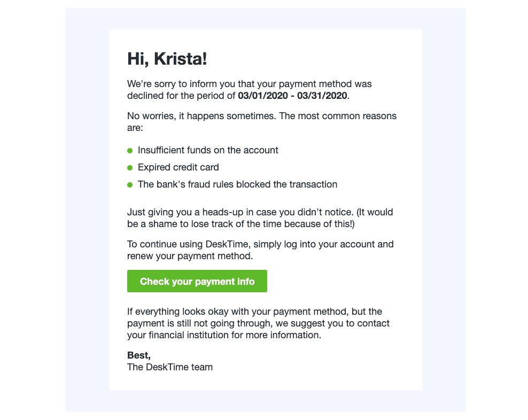Viewport: 528px width, 420px height.
Task: Click the bold Best, sign-off
Action: tap(139, 355)
